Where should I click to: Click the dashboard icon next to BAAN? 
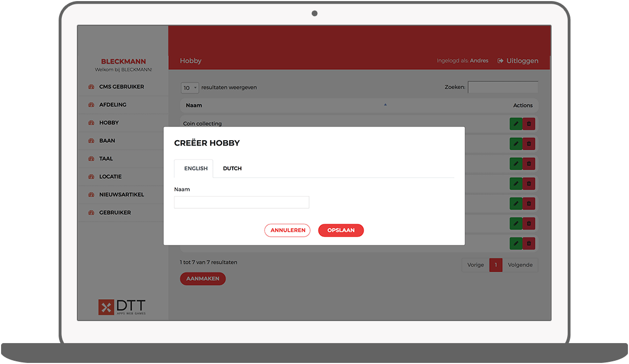tap(91, 141)
